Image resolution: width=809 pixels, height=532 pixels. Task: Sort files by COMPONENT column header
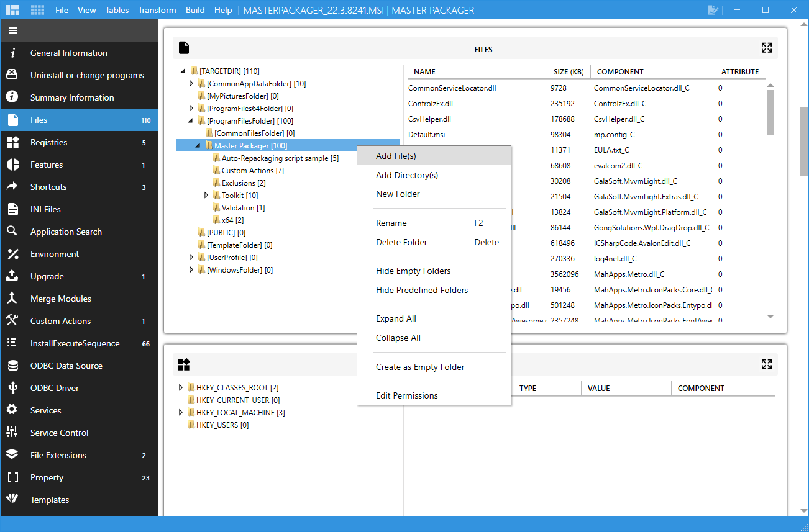click(x=652, y=71)
